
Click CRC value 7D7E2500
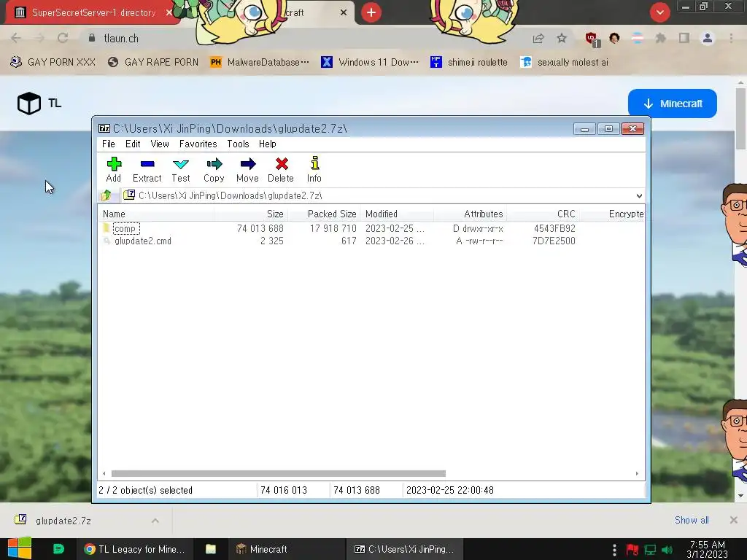pos(554,241)
